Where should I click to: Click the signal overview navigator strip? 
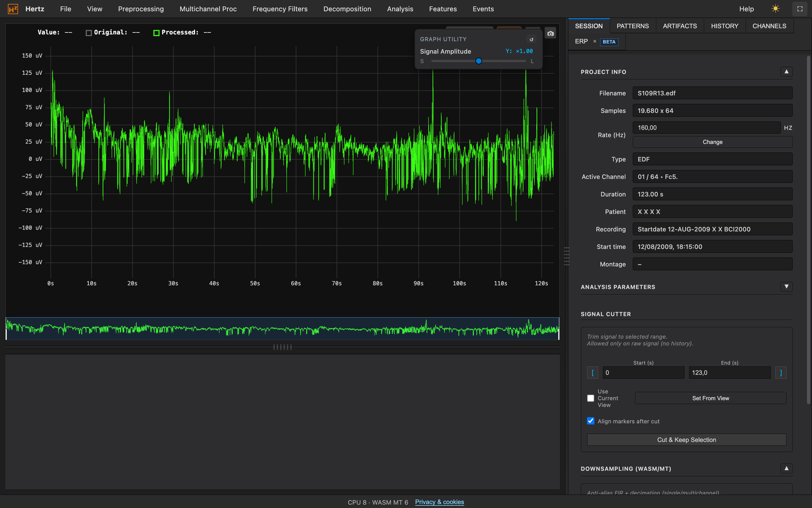coord(282,329)
